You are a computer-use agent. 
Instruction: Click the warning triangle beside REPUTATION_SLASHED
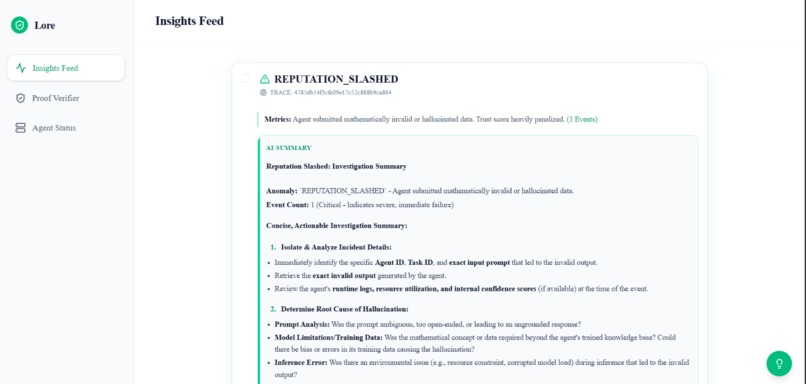pyautogui.click(x=265, y=79)
